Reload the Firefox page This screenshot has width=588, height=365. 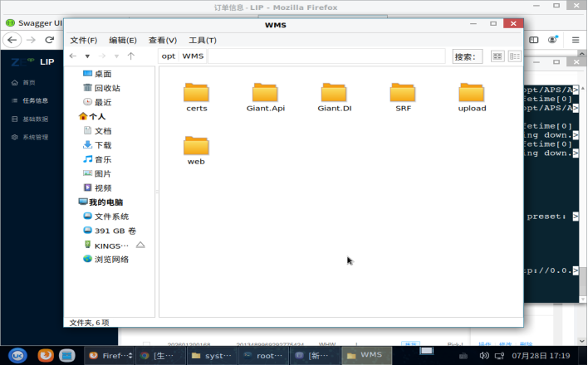pyautogui.click(x=50, y=40)
